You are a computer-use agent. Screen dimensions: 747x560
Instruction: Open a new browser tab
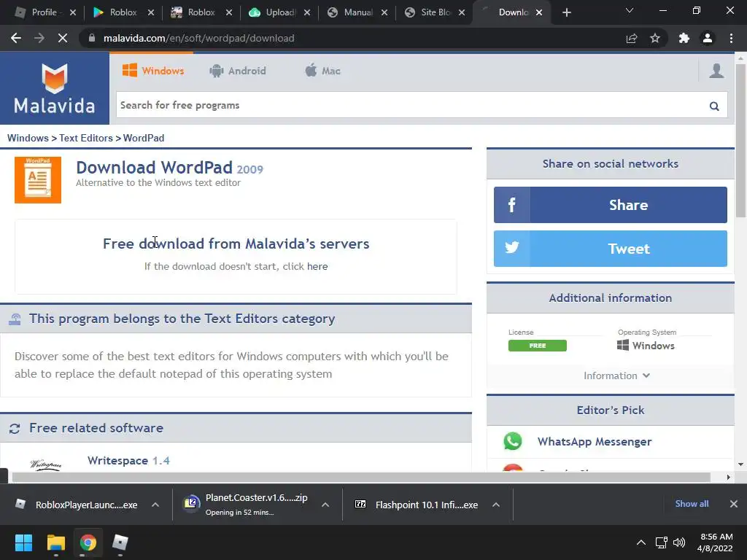[x=566, y=12]
